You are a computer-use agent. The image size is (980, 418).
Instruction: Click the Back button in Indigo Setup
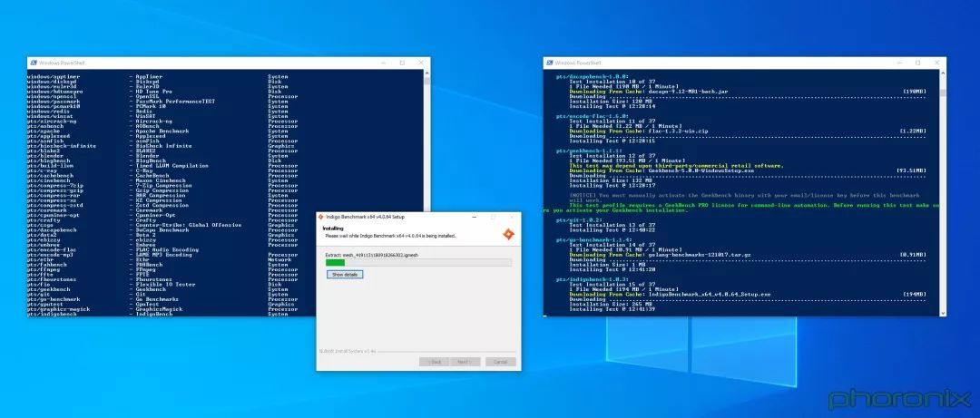click(434, 362)
